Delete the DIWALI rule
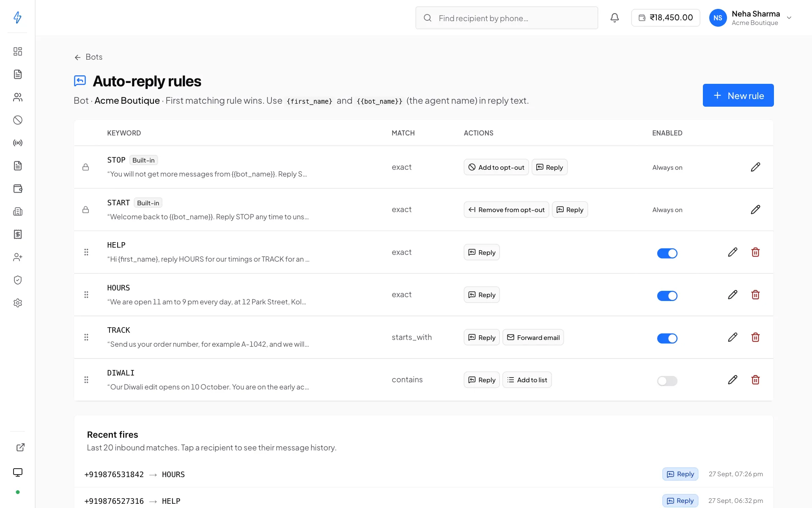This screenshot has width=812, height=508. (x=755, y=380)
